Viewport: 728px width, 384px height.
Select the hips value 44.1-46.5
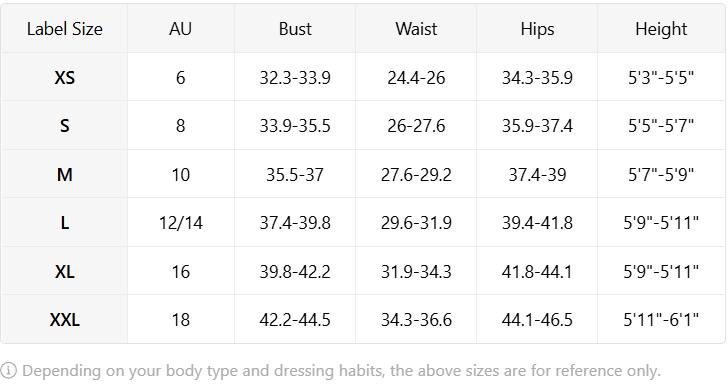pyautogui.click(x=537, y=320)
